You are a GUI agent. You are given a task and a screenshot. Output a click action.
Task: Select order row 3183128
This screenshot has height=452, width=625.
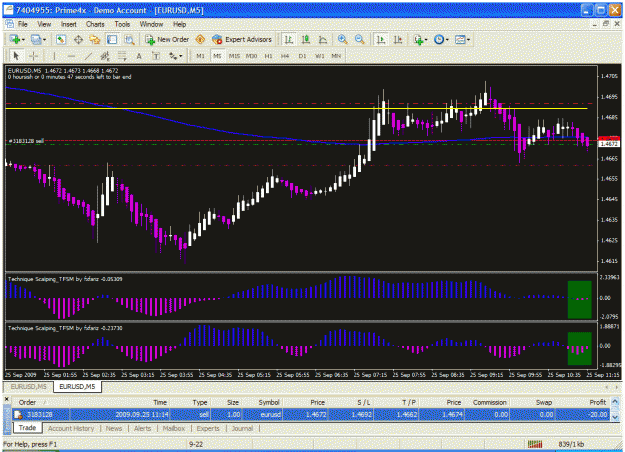(311, 415)
